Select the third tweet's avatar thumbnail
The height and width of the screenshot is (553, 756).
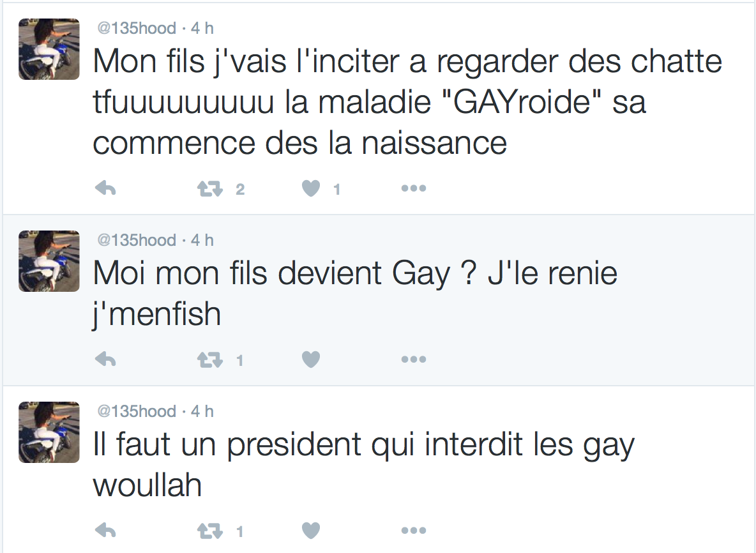tap(49, 432)
